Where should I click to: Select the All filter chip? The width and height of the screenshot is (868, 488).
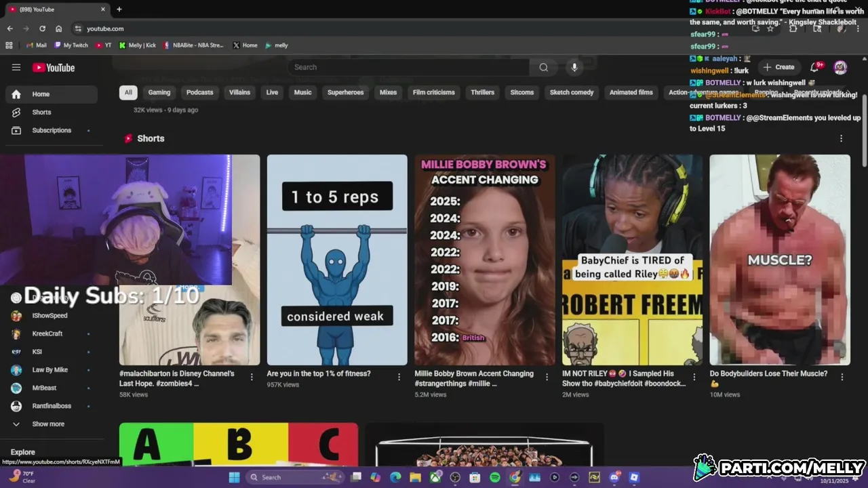pos(128,92)
